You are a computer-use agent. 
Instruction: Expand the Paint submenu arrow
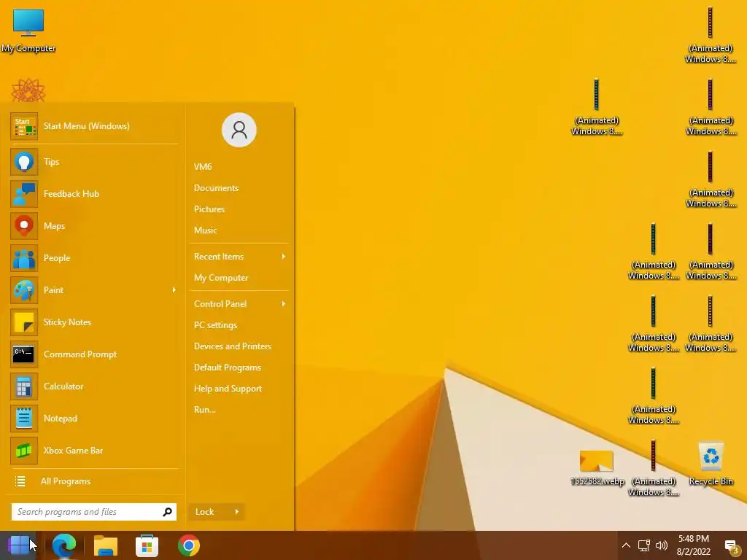click(174, 290)
